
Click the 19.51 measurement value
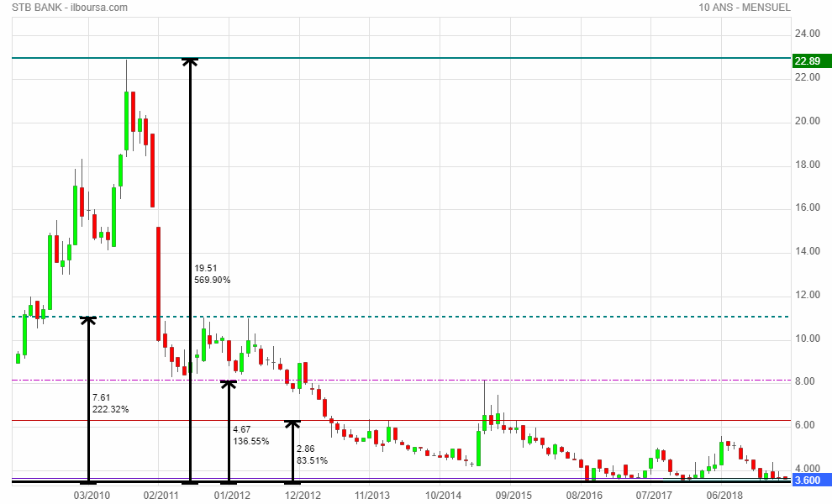[205, 269]
